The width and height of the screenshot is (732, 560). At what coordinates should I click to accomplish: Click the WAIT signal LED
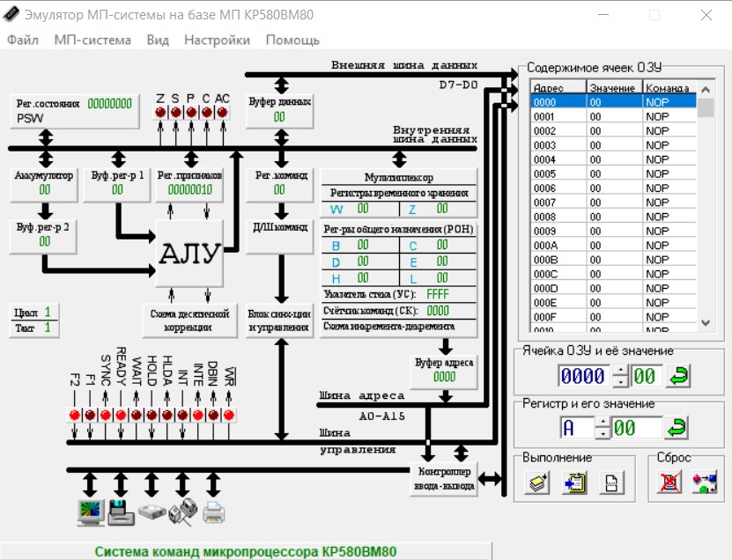[x=136, y=415]
